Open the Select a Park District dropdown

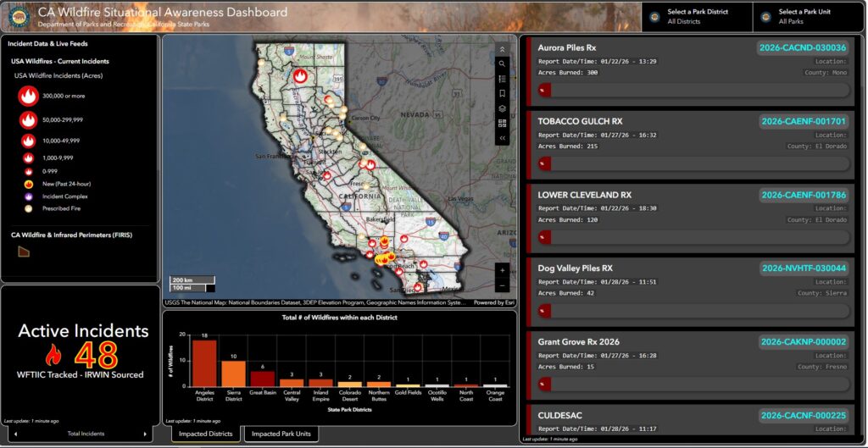click(697, 17)
